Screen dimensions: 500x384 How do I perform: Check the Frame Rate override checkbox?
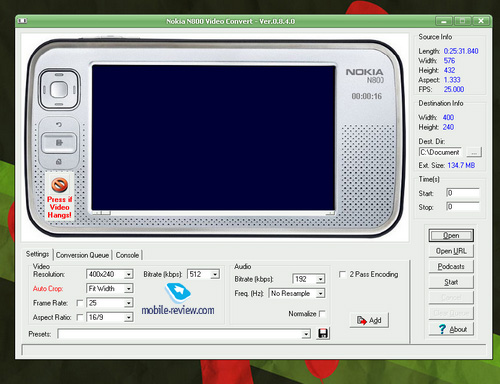[x=80, y=303]
